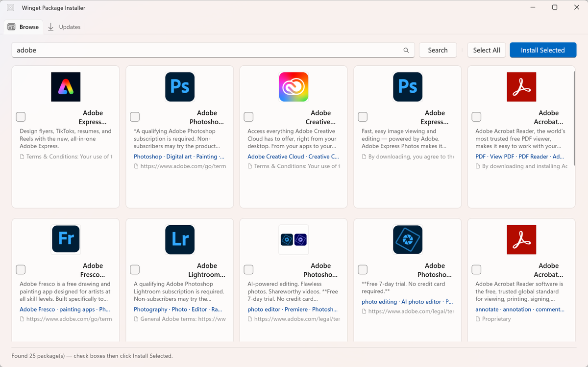Viewport: 588px width, 367px height.
Task: Open the 'Adobe Creative Cloud' tag link
Action: pyautogui.click(x=276, y=157)
